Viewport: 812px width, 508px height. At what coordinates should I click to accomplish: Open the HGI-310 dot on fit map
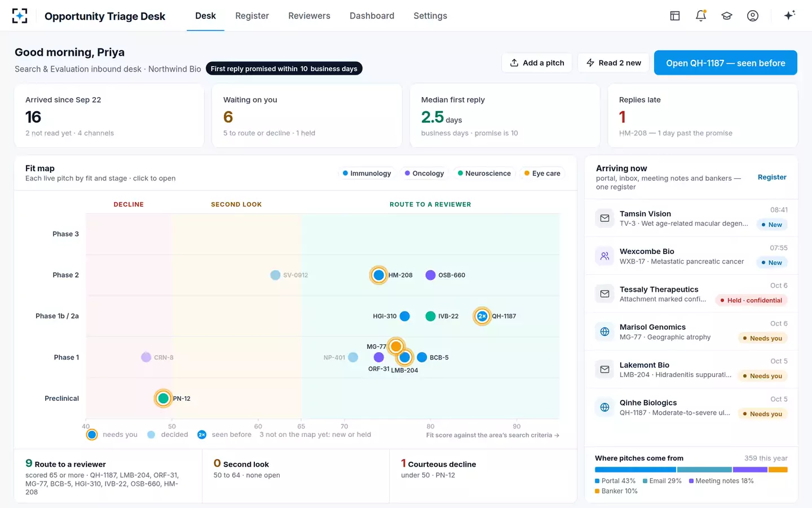pos(405,316)
